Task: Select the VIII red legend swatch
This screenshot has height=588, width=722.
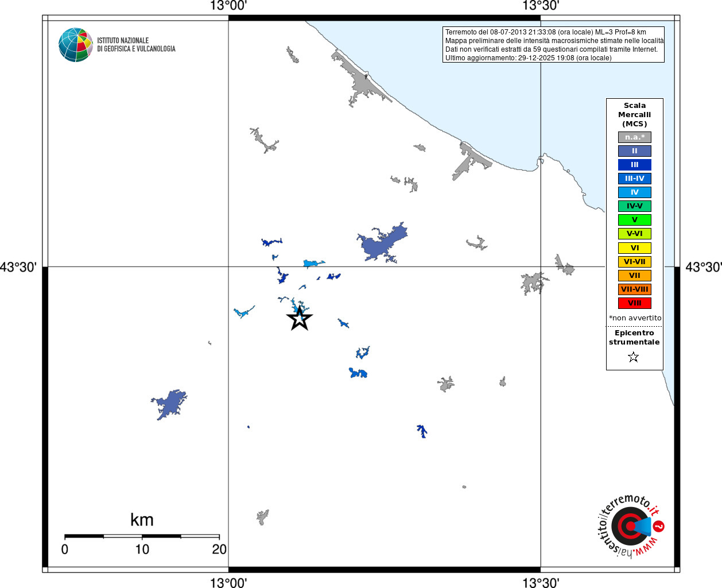Action: (634, 303)
